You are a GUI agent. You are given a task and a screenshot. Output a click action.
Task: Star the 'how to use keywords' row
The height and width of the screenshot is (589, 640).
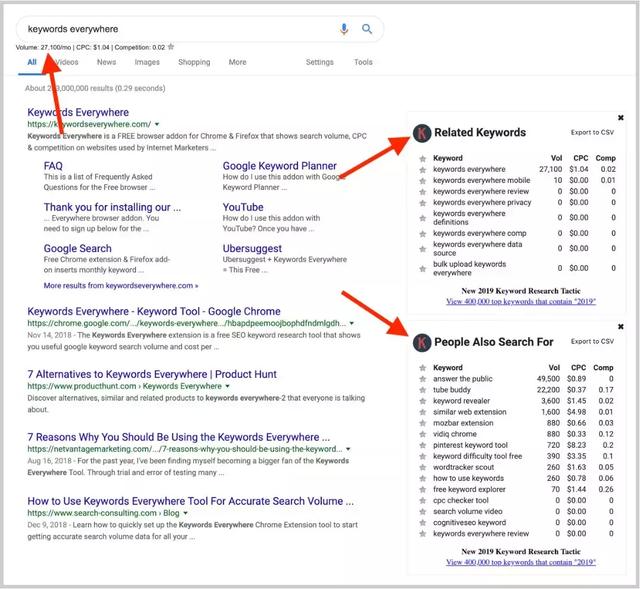[x=422, y=478]
